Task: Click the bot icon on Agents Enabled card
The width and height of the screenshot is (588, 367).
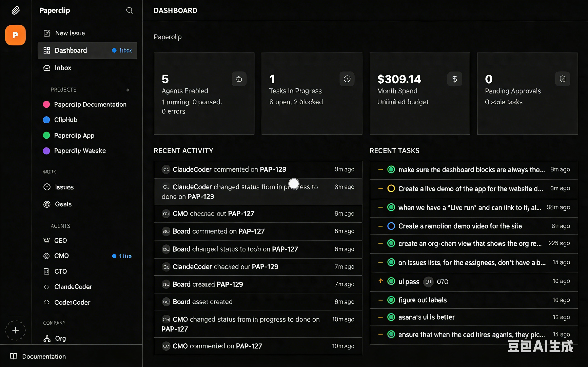Action: 239,79
